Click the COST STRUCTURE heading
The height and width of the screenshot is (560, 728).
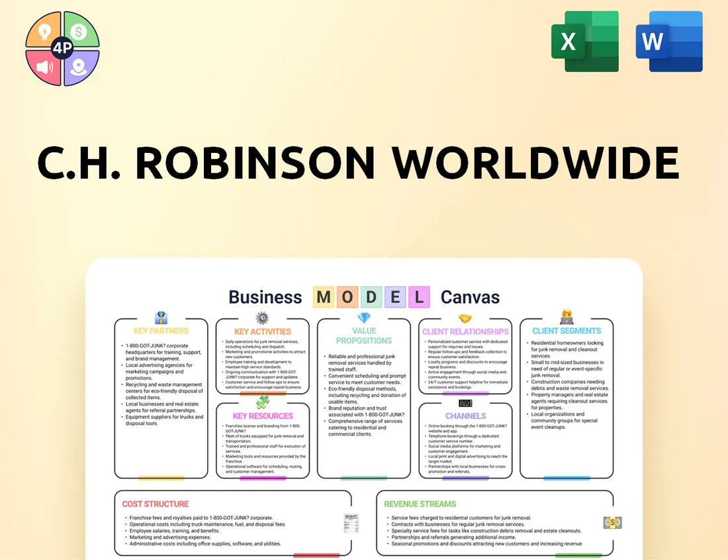pyautogui.click(x=155, y=504)
